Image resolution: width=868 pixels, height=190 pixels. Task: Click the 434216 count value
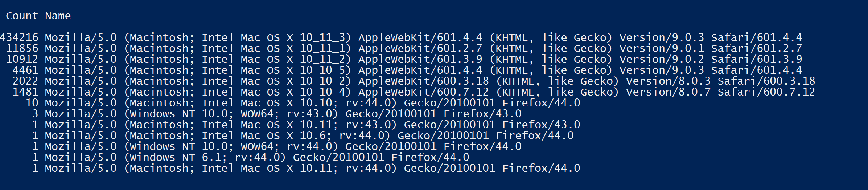19,37
